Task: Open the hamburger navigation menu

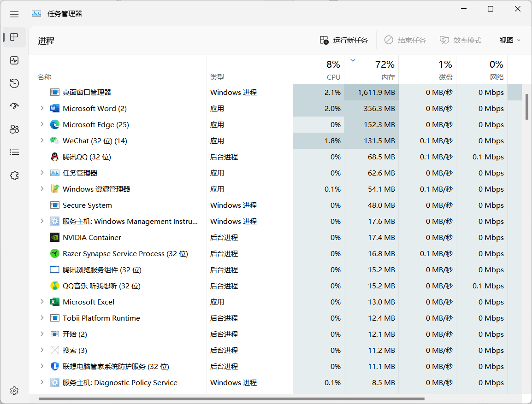Action: click(x=14, y=14)
